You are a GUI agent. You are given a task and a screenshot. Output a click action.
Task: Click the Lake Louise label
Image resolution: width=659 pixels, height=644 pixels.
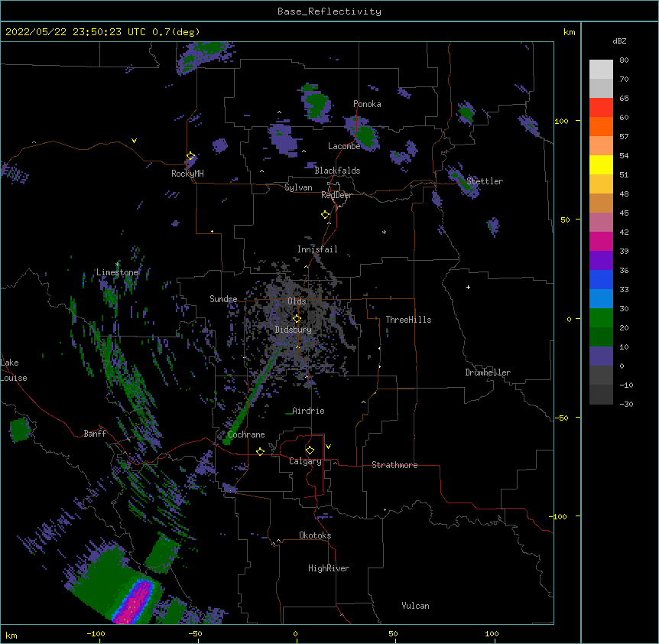(14, 370)
